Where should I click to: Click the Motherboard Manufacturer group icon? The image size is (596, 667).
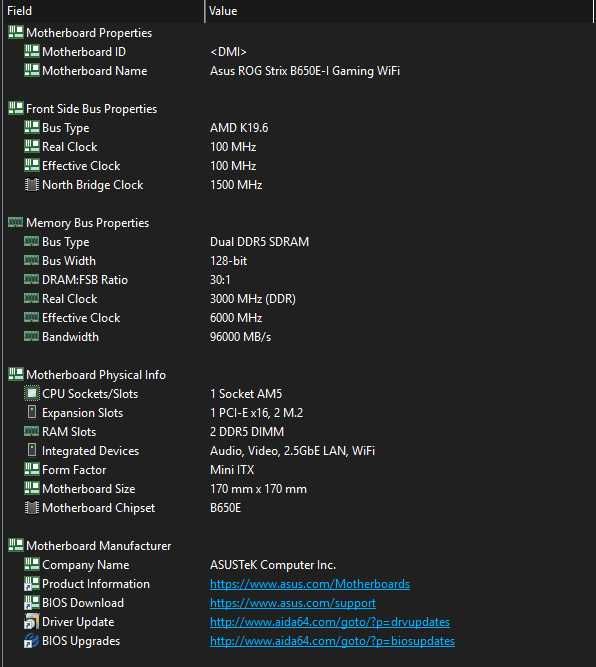16,545
